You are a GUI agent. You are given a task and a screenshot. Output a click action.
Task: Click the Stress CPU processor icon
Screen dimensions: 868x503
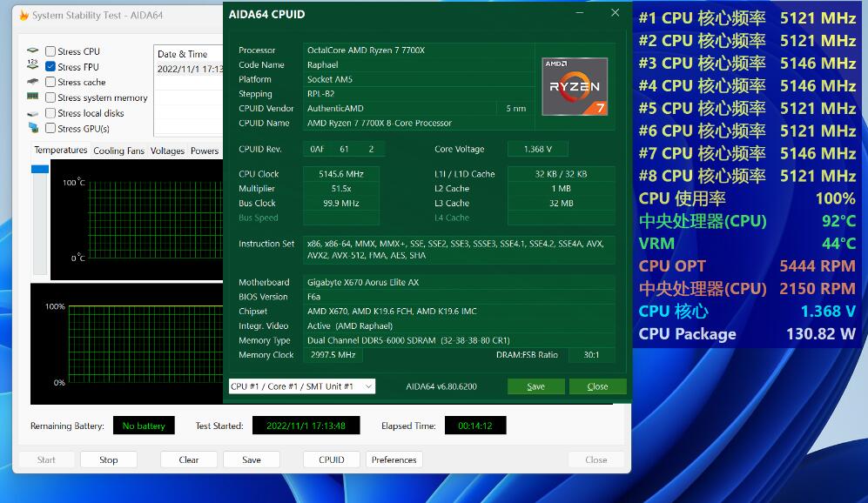tap(33, 50)
